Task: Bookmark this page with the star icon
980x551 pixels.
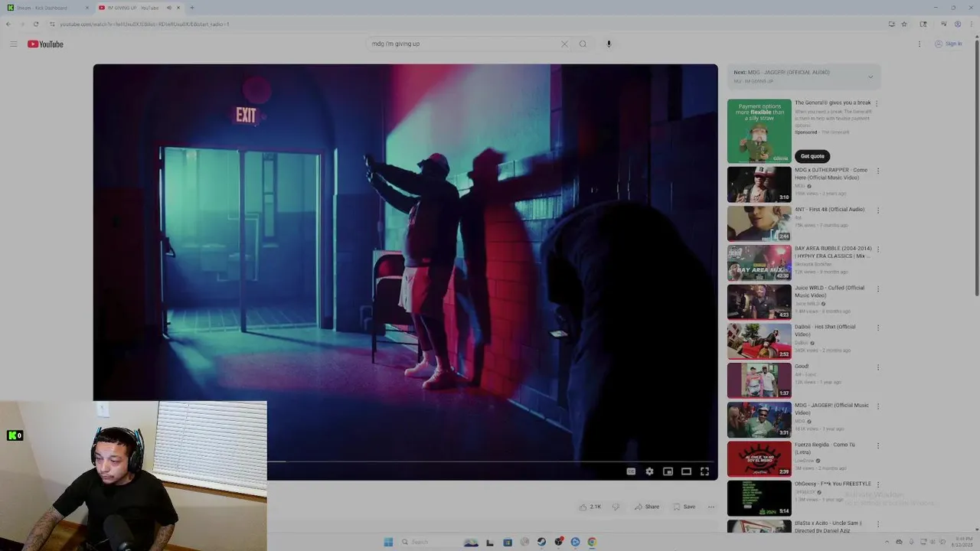Action: [x=904, y=24]
